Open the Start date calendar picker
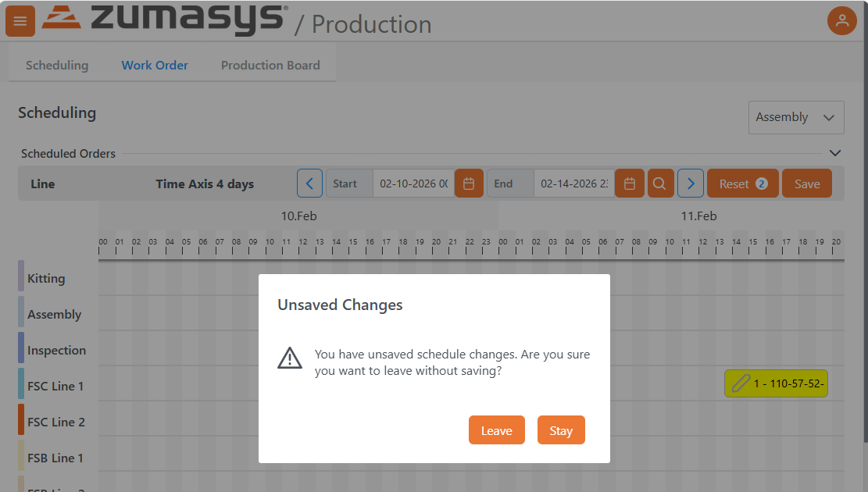Image resolution: width=868 pixels, height=492 pixels. 469,183
